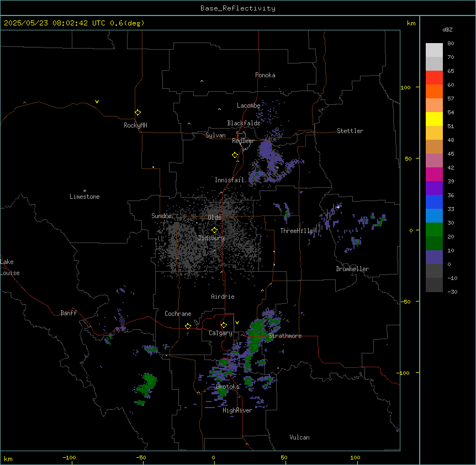Click the -30 value in dBZ legend

pyautogui.click(x=452, y=292)
